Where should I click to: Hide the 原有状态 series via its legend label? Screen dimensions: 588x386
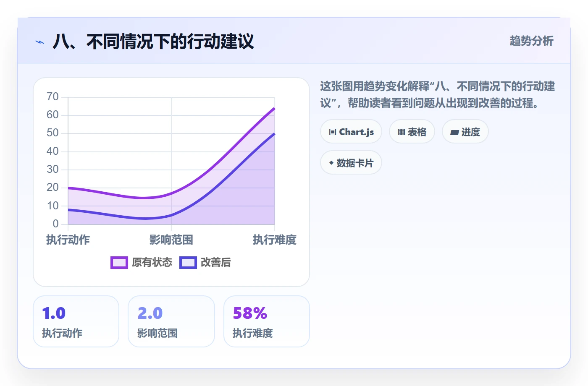(x=152, y=263)
